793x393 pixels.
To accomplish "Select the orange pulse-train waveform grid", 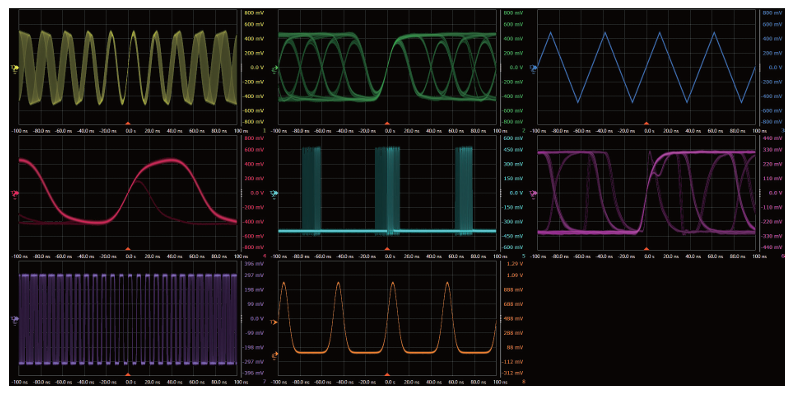I will pyautogui.click(x=387, y=319).
